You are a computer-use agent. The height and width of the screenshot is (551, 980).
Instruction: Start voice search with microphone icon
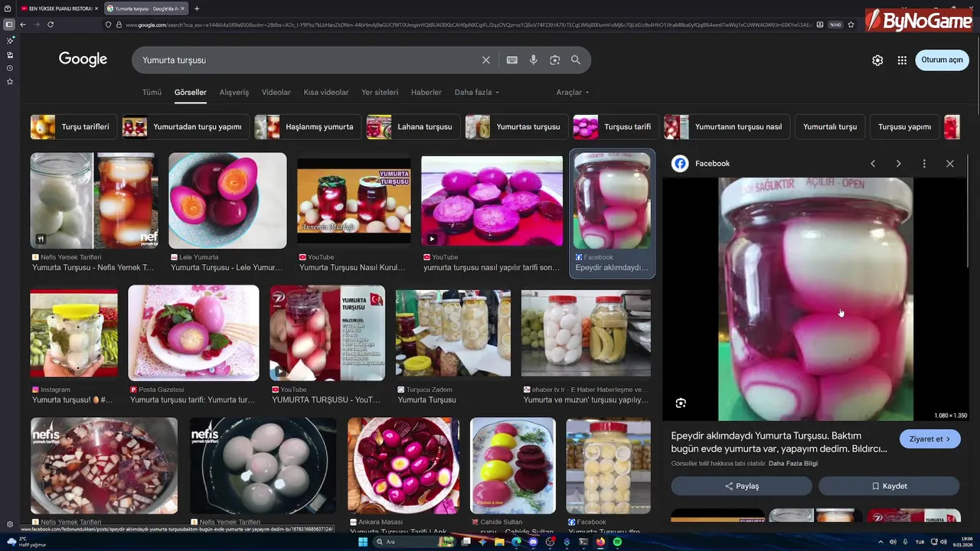(x=534, y=60)
